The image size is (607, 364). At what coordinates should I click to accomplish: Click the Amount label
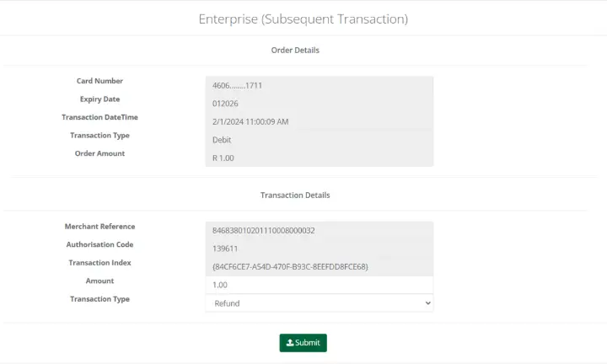[99, 281]
